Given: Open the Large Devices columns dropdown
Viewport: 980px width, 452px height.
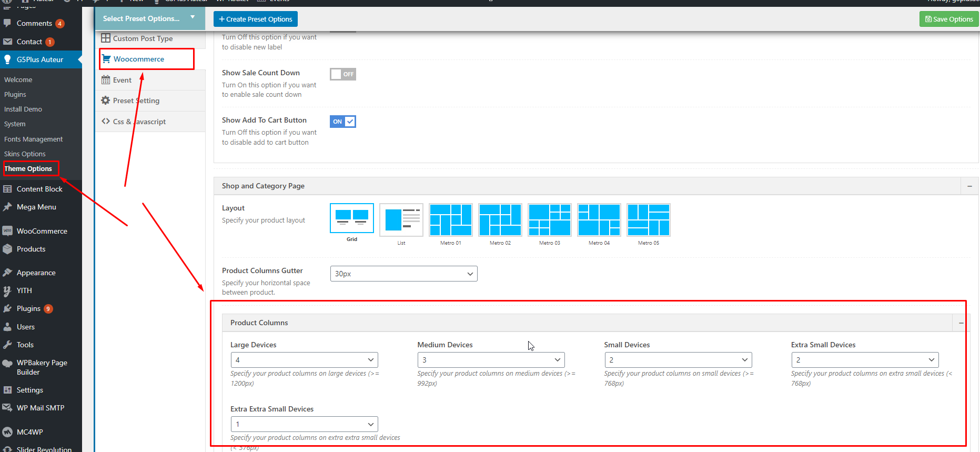Looking at the screenshot, I should point(305,360).
